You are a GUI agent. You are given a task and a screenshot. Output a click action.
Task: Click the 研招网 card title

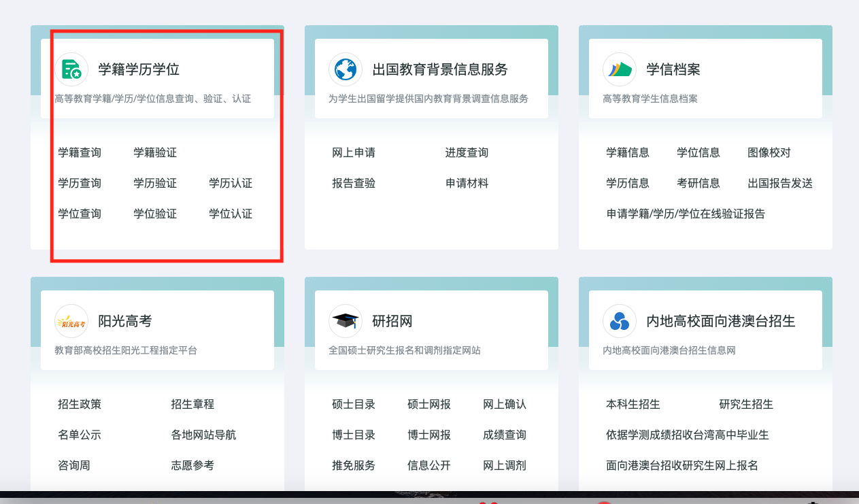pos(392,321)
